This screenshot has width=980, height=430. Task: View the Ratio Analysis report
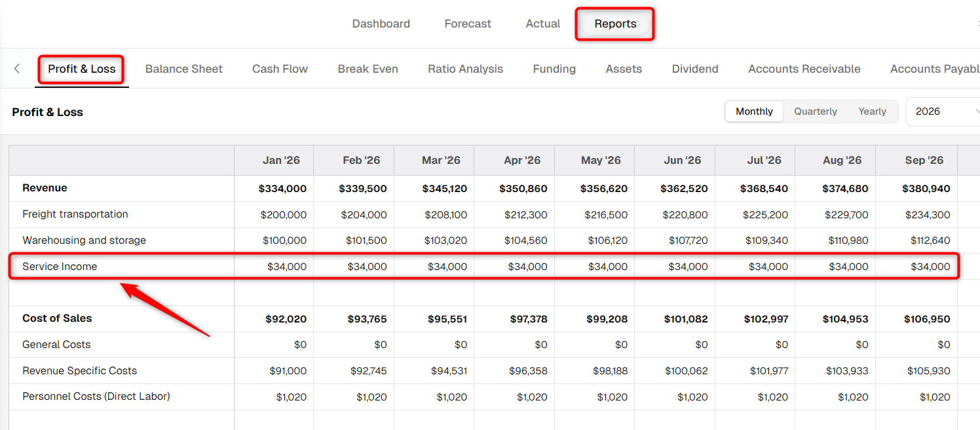(x=465, y=69)
